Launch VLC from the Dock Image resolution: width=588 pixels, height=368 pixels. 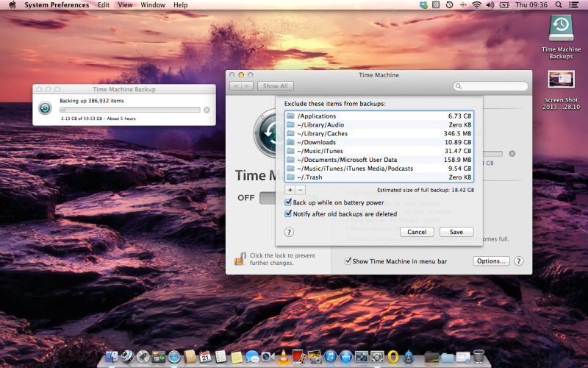[284, 357]
